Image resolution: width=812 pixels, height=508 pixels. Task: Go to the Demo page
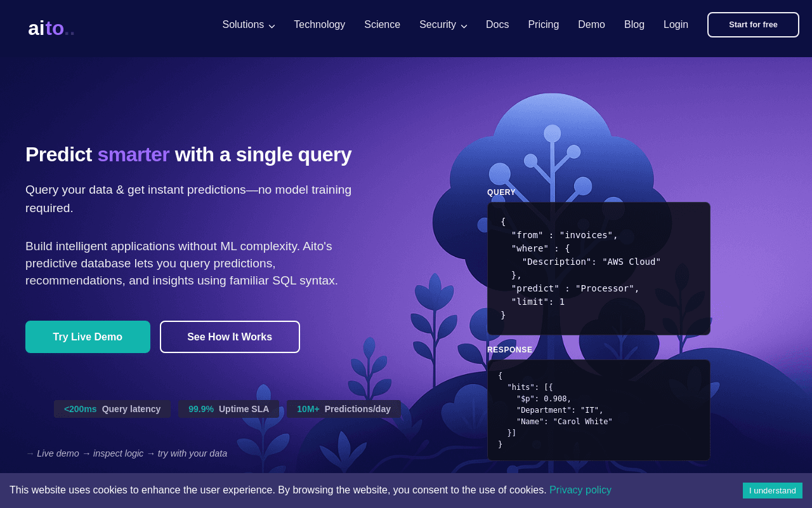coord(591,25)
